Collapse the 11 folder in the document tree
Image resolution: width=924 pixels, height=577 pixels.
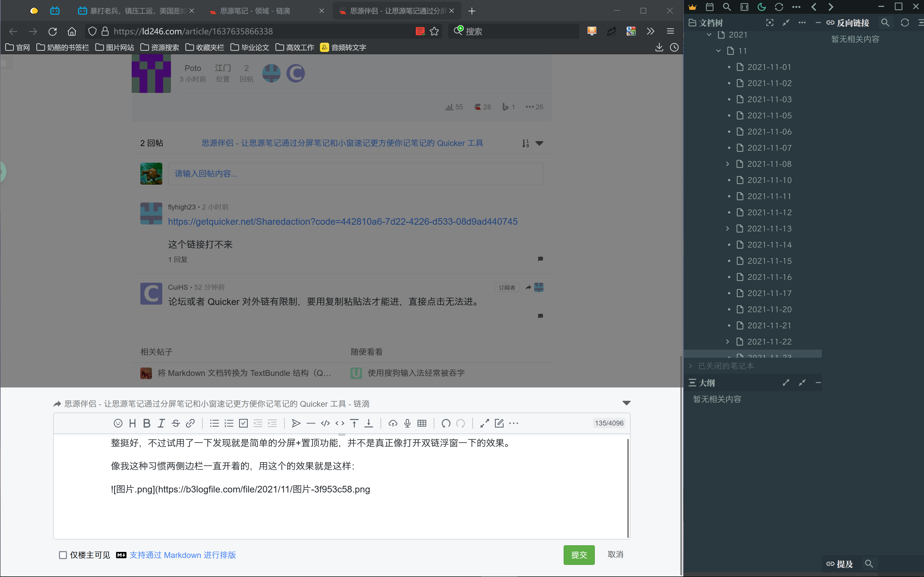pyautogui.click(x=719, y=50)
